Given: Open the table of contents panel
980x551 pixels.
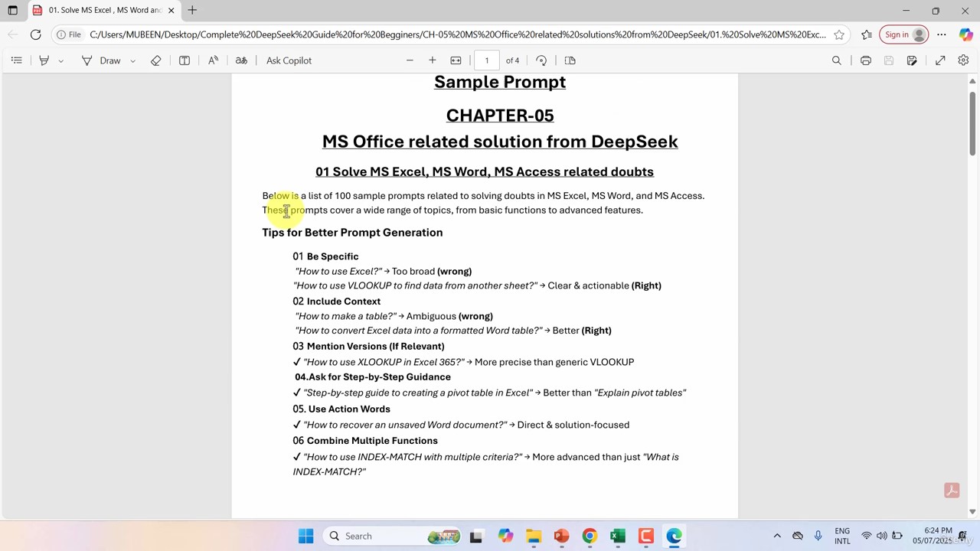Looking at the screenshot, I should (16, 60).
